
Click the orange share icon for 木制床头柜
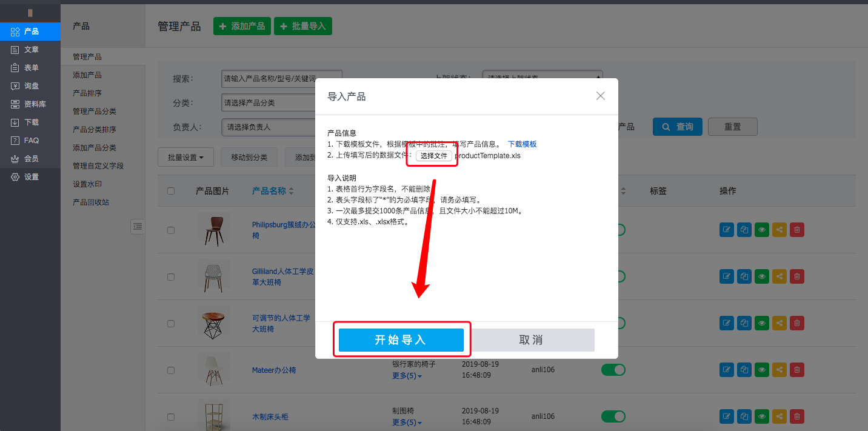click(x=779, y=416)
